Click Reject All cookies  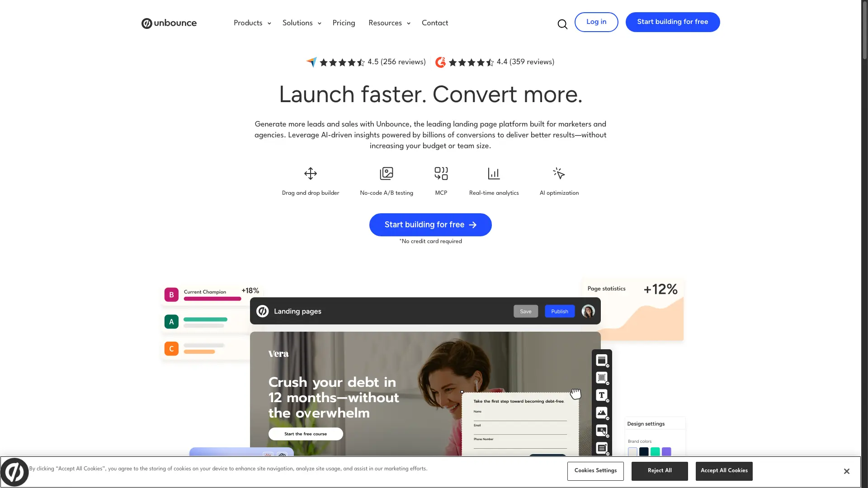660,471
